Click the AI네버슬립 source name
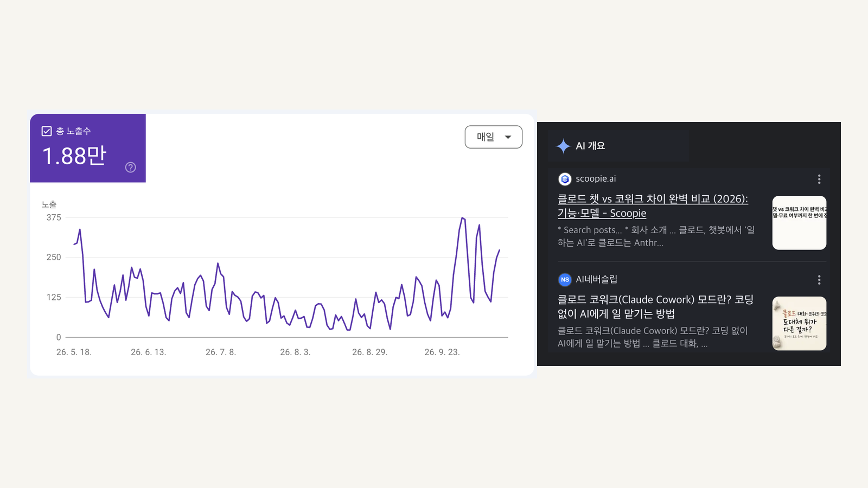Screen dimensions: 868x488 pyautogui.click(x=596, y=279)
